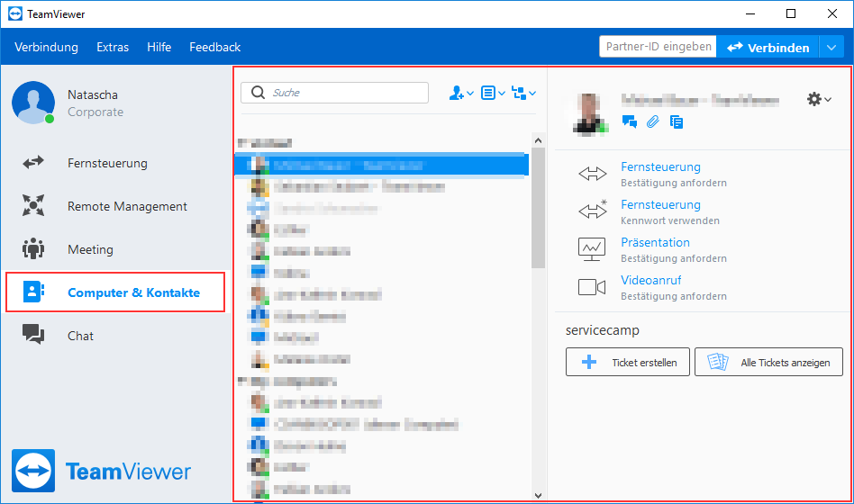Expand the Verbinden dropdown arrow

831,48
